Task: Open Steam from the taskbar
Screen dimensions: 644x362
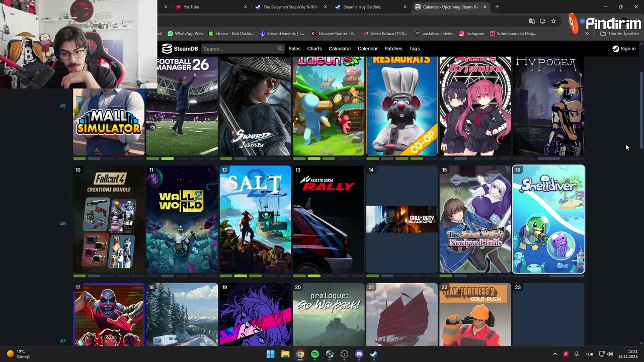Action: click(374, 354)
